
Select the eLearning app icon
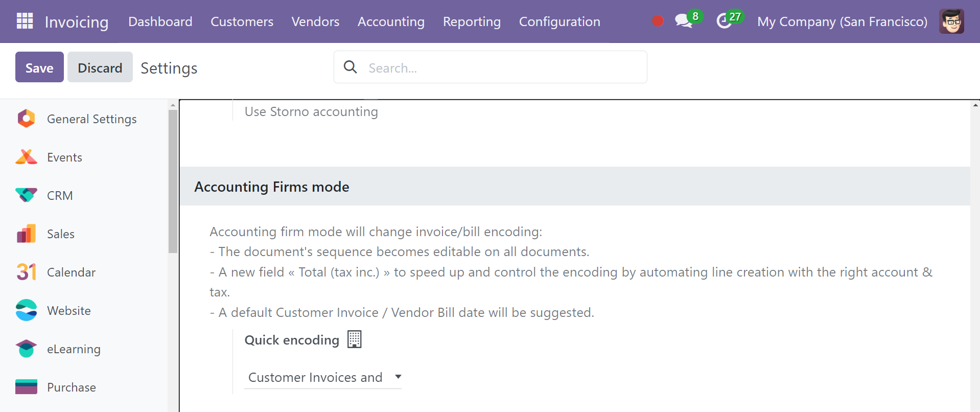click(26, 349)
